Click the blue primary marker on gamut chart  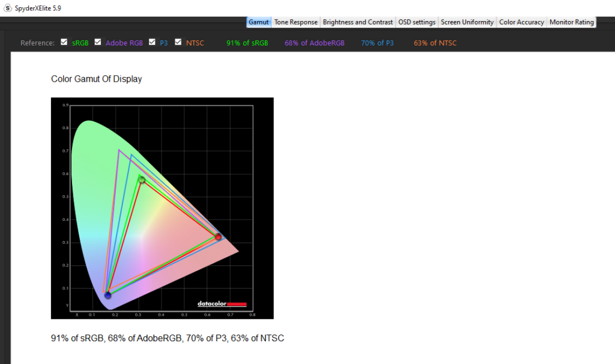[108, 295]
